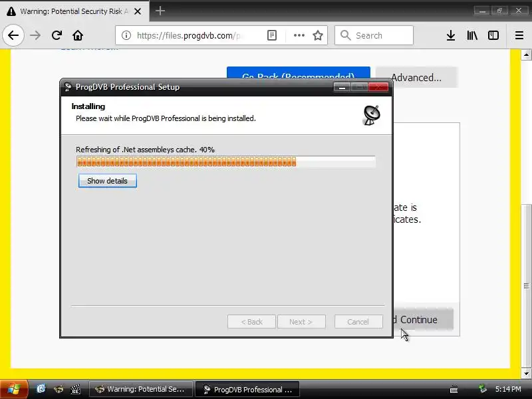Bookmark this page with star icon

[x=318, y=35]
